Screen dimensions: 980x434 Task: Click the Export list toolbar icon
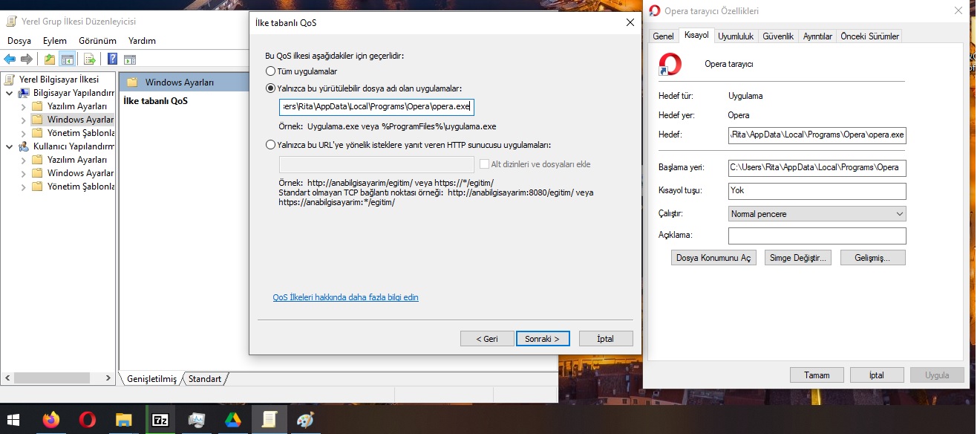click(x=90, y=59)
